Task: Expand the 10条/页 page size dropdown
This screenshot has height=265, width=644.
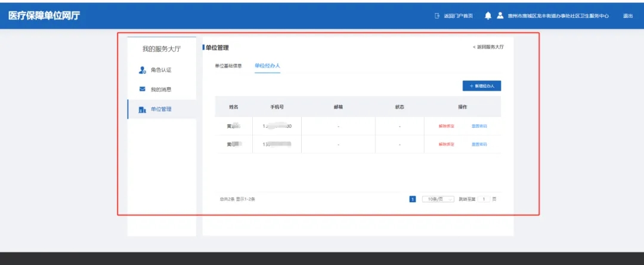Action: coord(438,199)
